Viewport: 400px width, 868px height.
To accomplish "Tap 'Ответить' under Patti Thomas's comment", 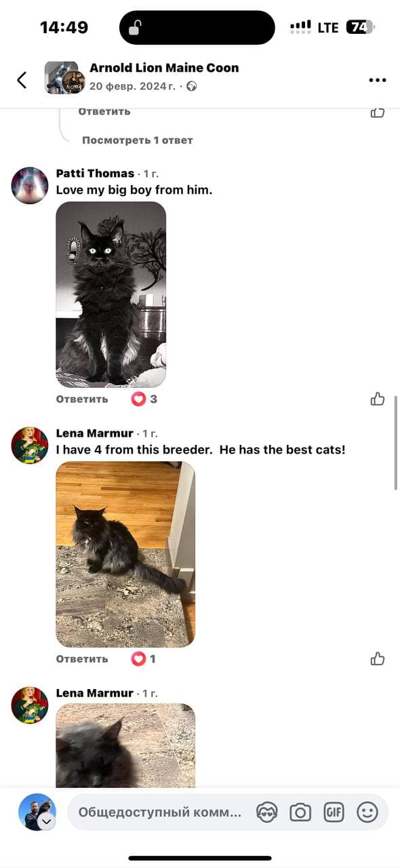I will (82, 399).
